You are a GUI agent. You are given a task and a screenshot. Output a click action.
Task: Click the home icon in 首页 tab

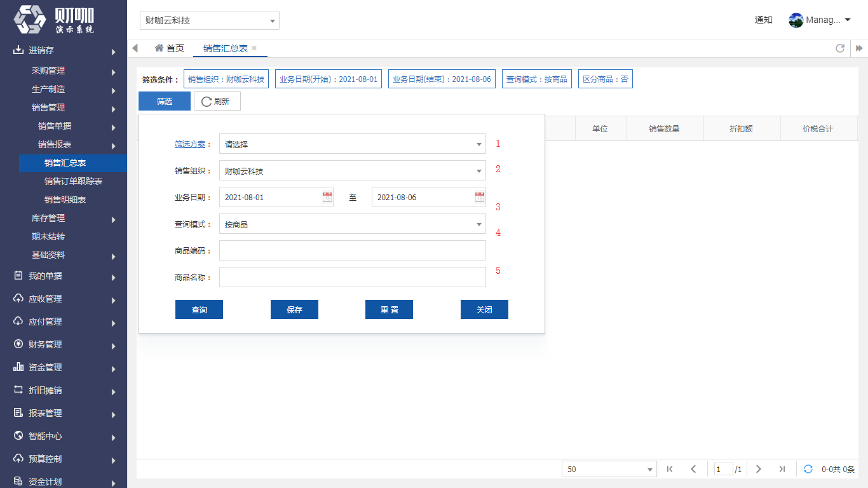(x=159, y=48)
